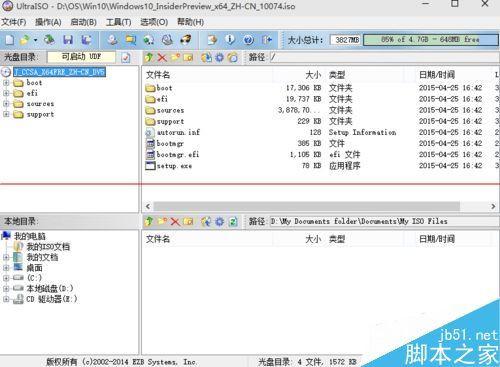Click the blue Info toolbar icon
Screen dimensions: 500x367
230,40
